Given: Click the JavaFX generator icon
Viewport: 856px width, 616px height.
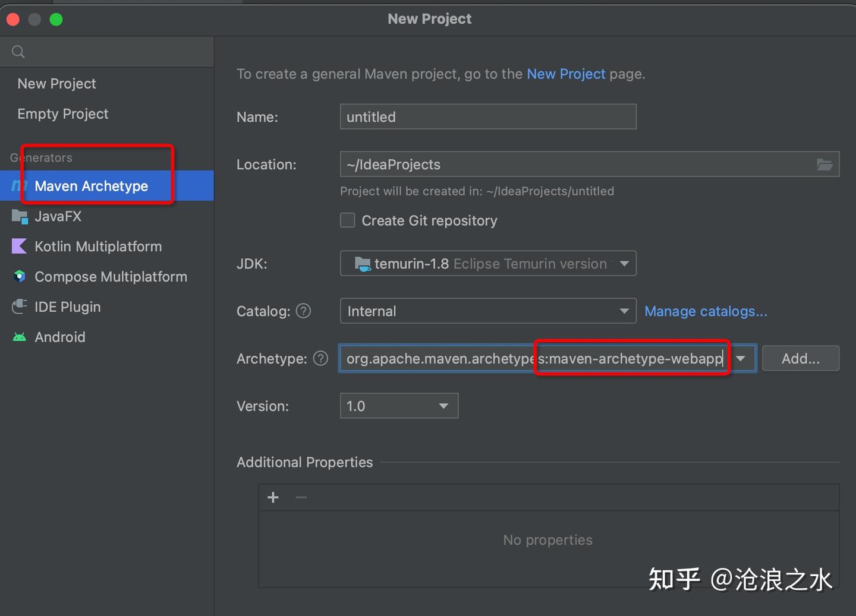Looking at the screenshot, I should coord(20,217).
